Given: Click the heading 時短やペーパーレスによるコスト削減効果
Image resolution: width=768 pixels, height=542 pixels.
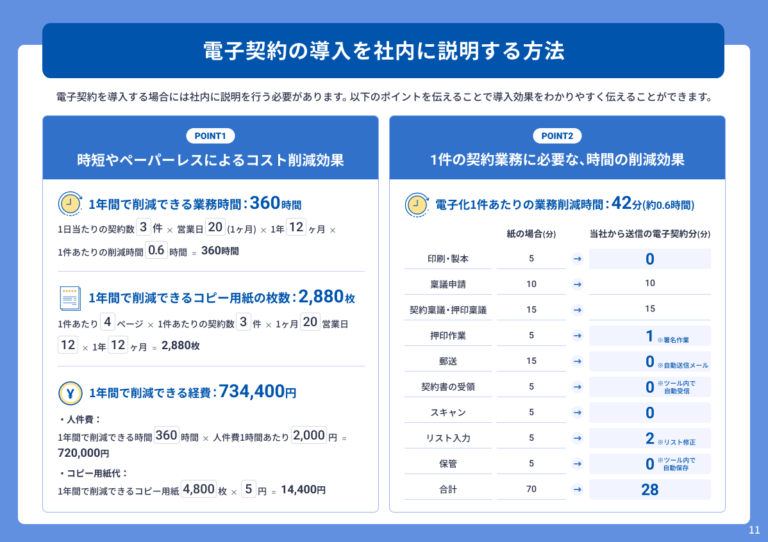Looking at the screenshot, I should pos(210,160).
